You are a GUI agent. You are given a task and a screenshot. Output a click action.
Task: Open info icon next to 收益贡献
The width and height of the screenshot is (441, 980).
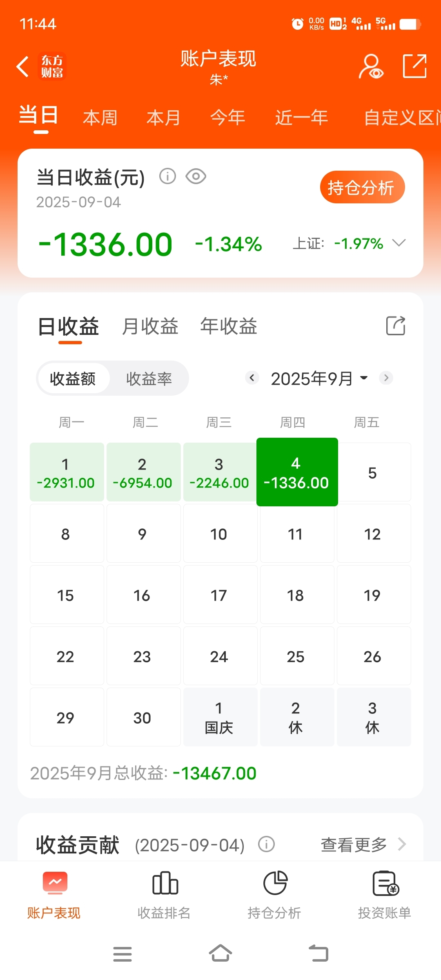(266, 844)
